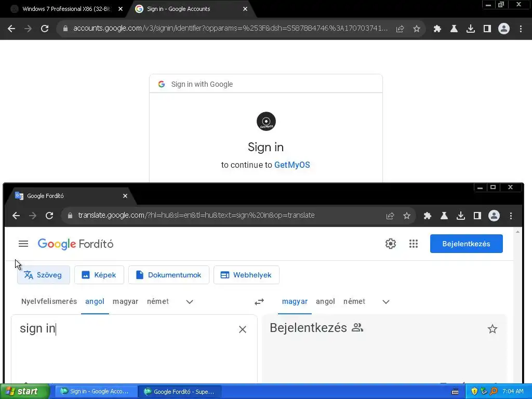View site info lock on accounts.google.com
Viewport: 532px width, 399px height.
(x=65, y=29)
